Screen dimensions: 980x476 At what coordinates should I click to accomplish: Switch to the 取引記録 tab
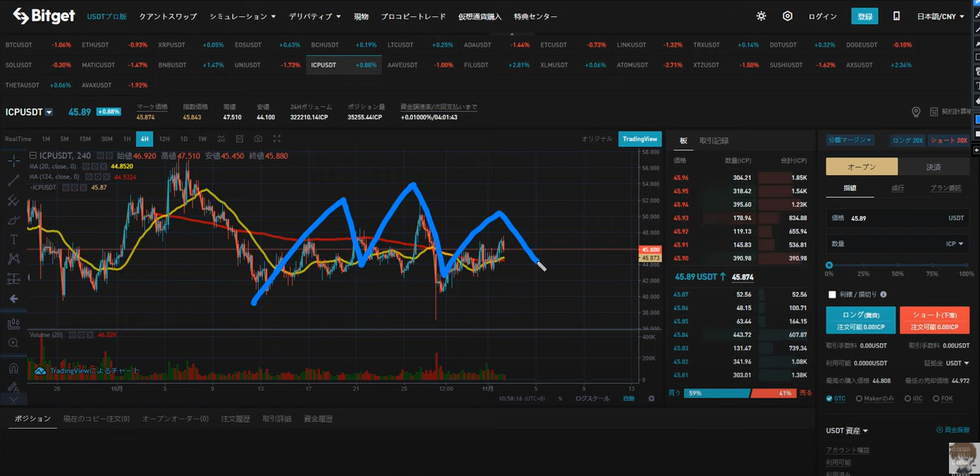[x=714, y=140]
